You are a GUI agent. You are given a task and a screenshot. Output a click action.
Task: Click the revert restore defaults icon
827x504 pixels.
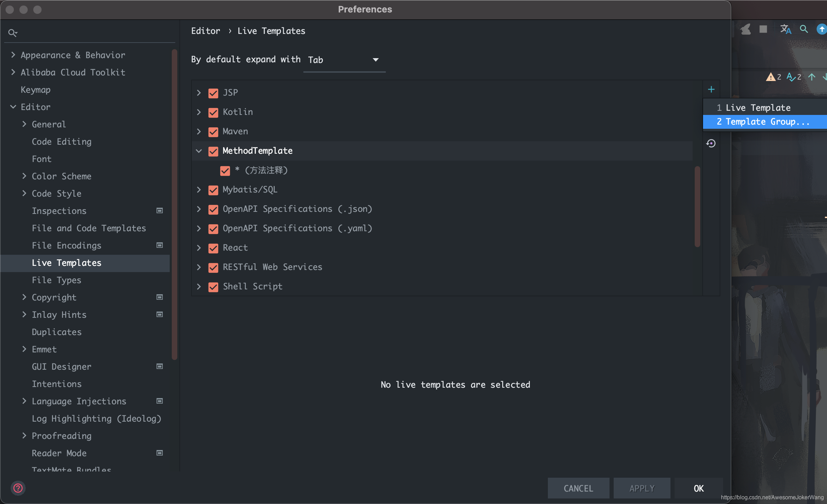pos(711,143)
